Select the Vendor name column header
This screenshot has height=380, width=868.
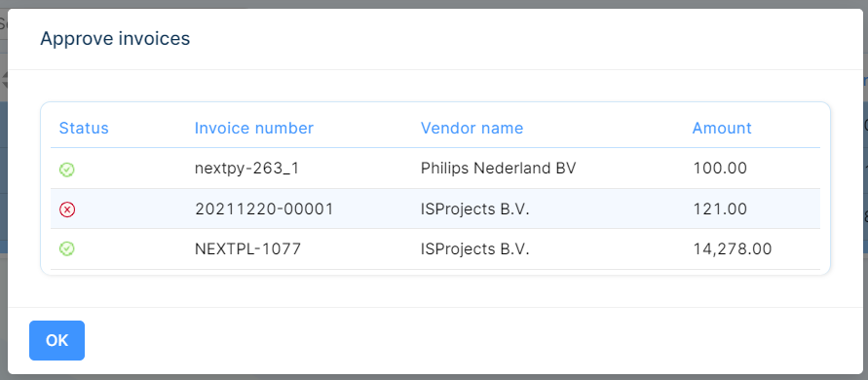point(472,129)
